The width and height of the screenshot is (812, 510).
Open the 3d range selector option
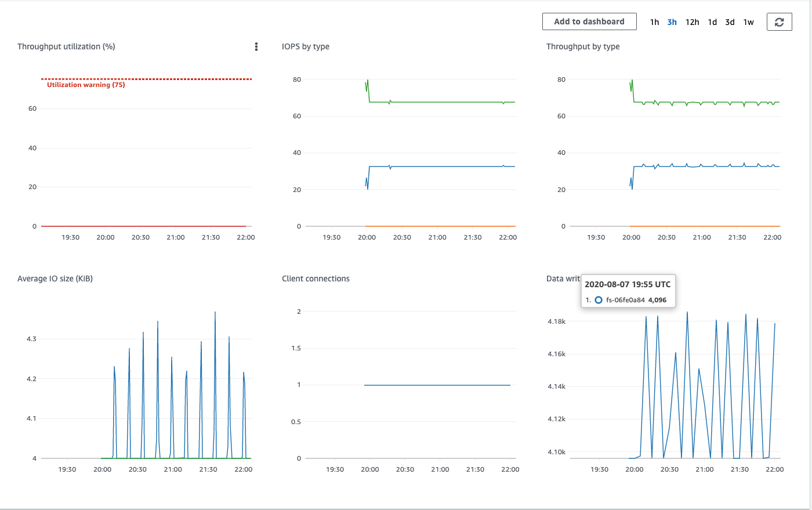730,21
